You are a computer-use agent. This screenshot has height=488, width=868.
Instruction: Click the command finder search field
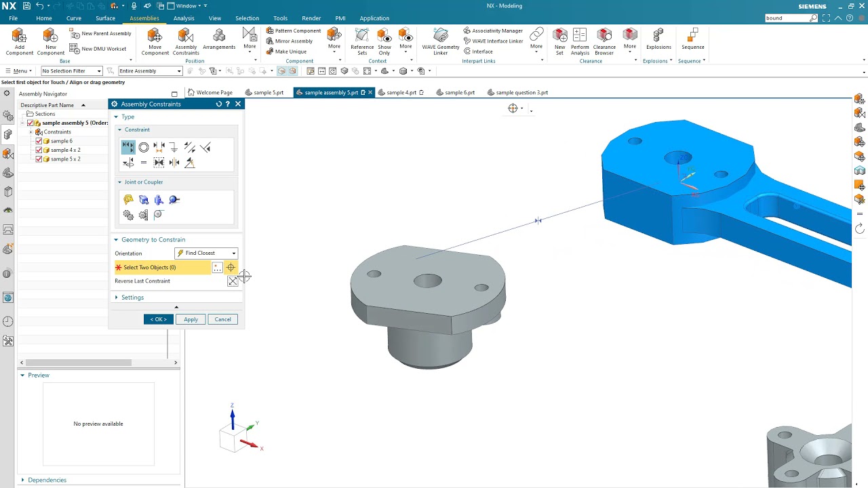(787, 18)
